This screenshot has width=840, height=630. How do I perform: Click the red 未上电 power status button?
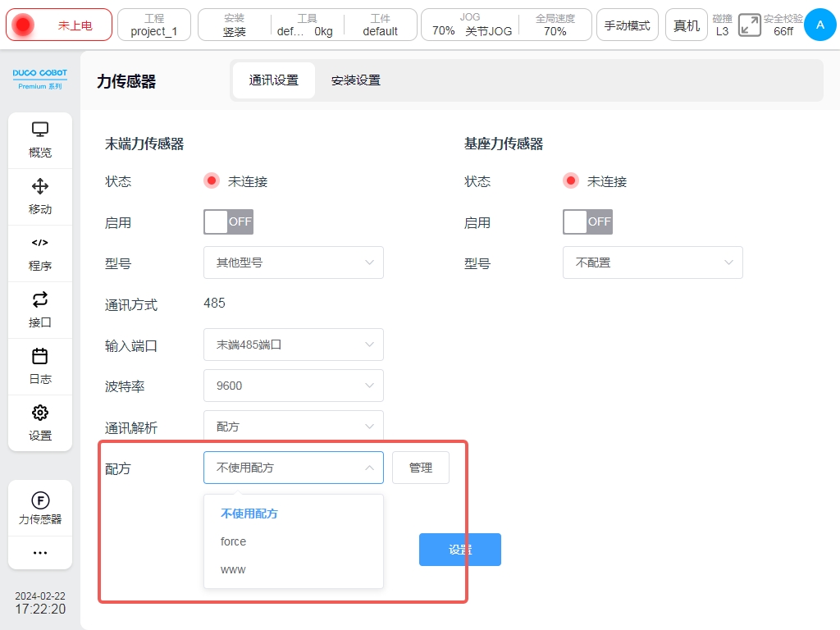click(58, 25)
